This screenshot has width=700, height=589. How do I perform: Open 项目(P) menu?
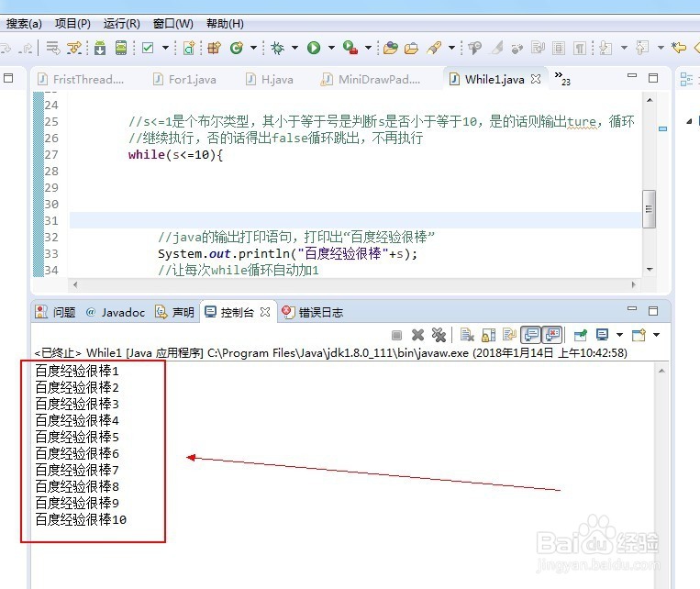72,24
